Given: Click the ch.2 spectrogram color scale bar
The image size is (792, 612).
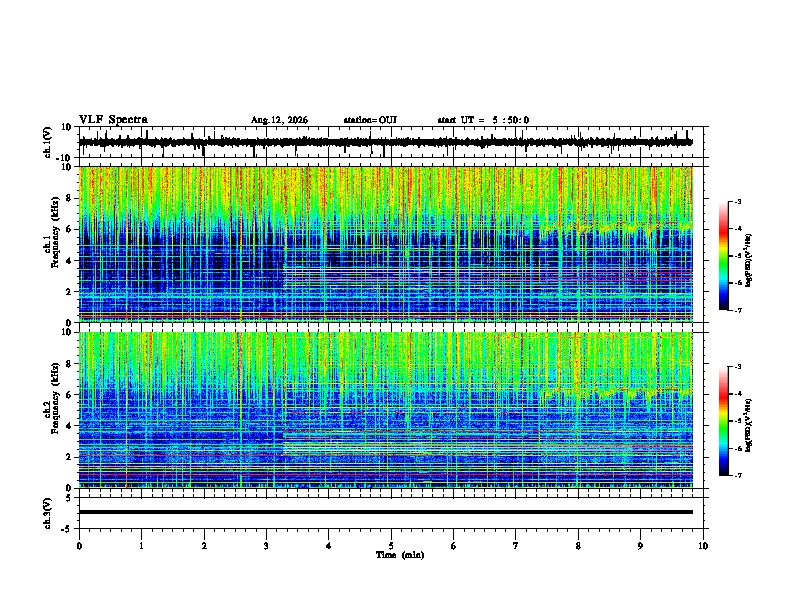Looking at the screenshot, I should tap(724, 421).
